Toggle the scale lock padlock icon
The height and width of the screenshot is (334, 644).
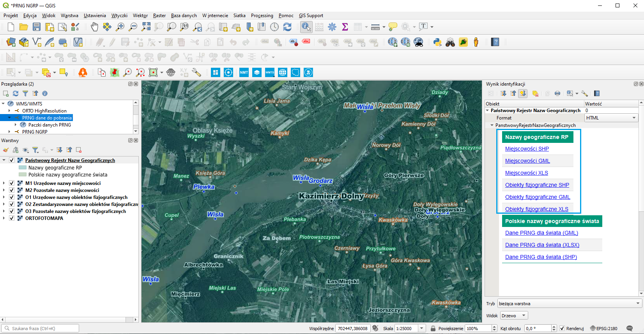pos(433,328)
